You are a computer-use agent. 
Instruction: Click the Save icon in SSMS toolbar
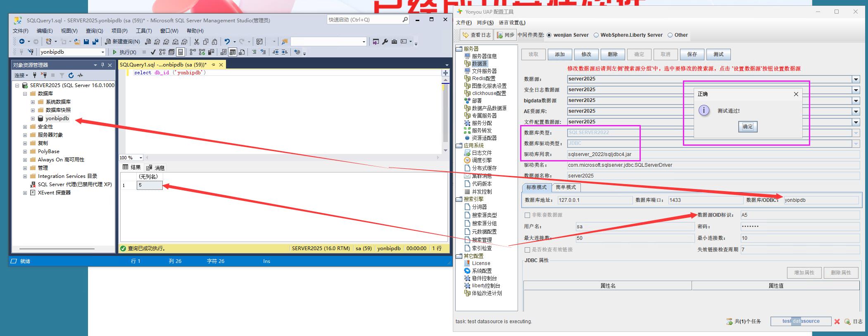tap(86, 41)
